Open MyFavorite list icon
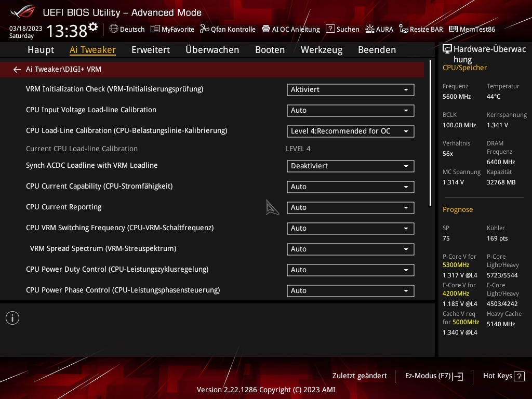532x399 pixels. [x=155, y=29]
